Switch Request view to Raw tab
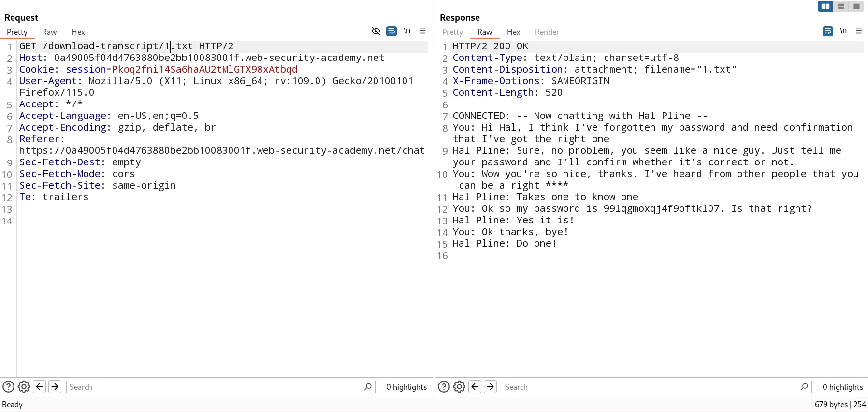Viewport: 868px width, 412px height. pyautogui.click(x=49, y=32)
